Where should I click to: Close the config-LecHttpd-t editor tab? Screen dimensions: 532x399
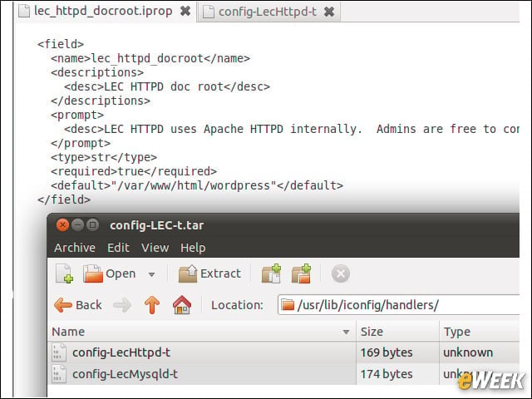coord(329,12)
